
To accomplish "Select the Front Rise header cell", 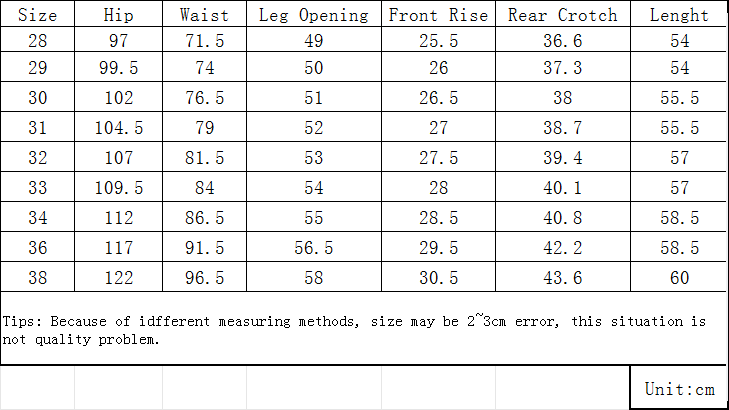I will pyautogui.click(x=438, y=14).
